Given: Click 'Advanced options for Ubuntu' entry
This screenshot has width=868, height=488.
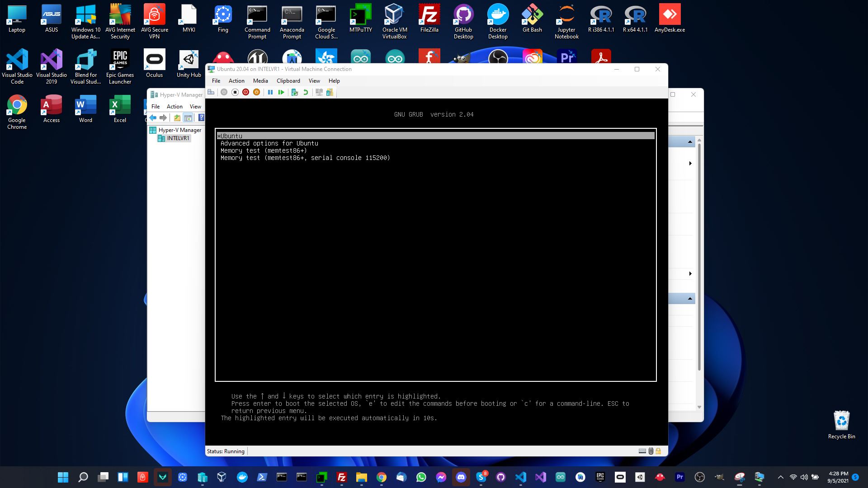Looking at the screenshot, I should [269, 143].
